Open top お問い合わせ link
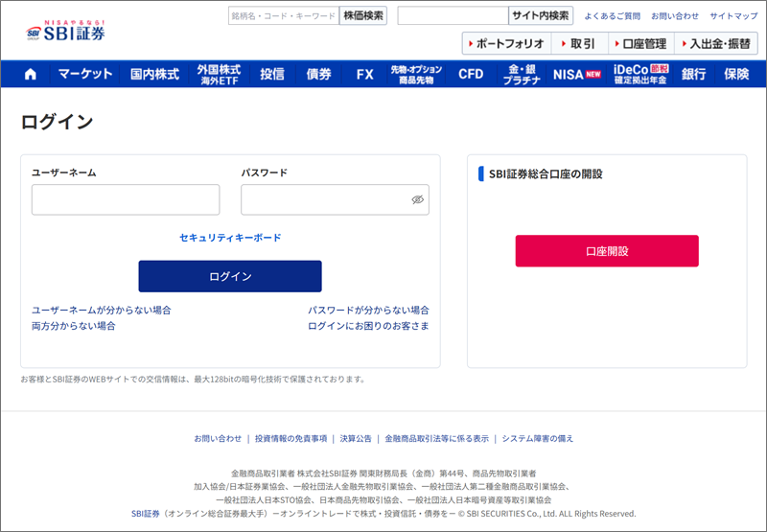767x532 pixels. [x=675, y=16]
